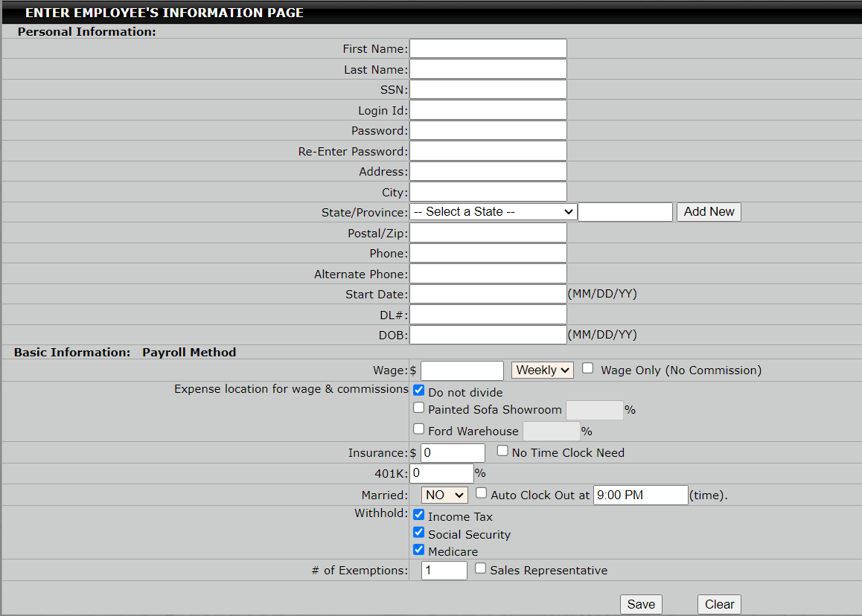Focus the Login Id field
The width and height of the screenshot is (862, 616).
(488, 110)
